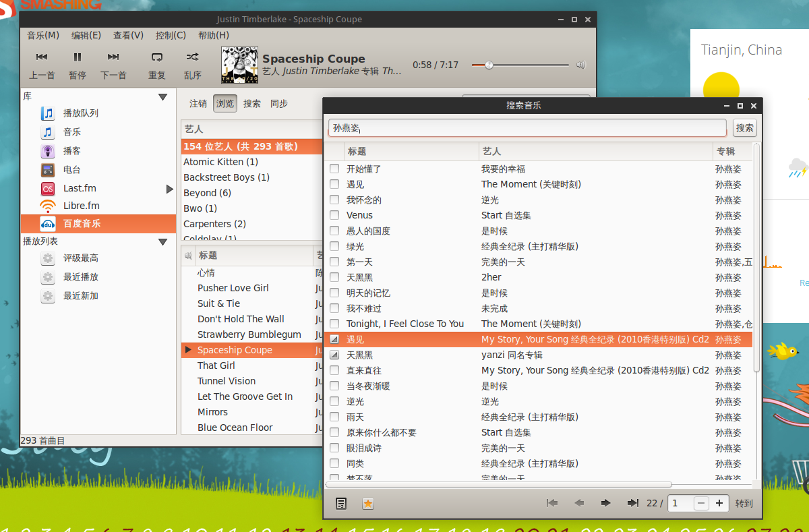Click the 同步 sync button

[279, 103]
